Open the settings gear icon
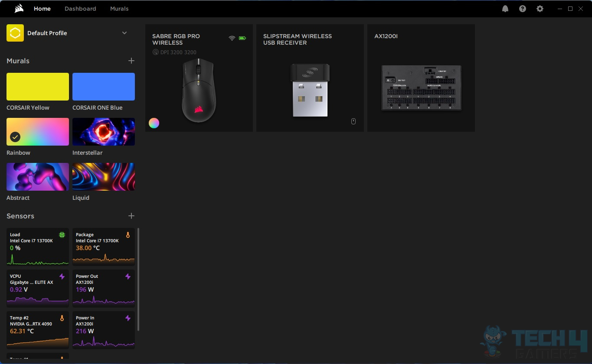Screen dimensions: 592x364 pos(540,9)
